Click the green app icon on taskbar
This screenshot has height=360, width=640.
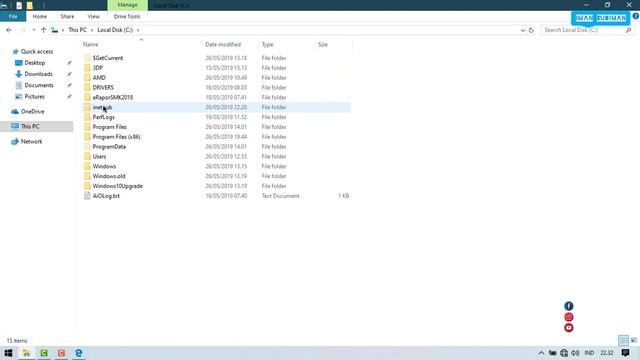tap(44, 353)
